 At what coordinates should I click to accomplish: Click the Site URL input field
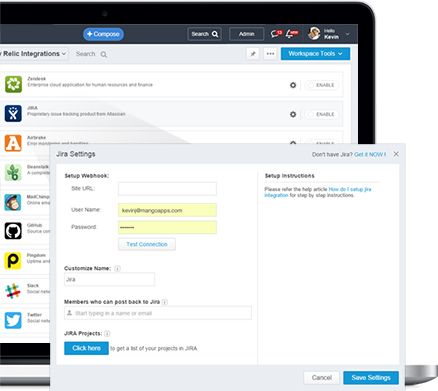click(x=167, y=189)
